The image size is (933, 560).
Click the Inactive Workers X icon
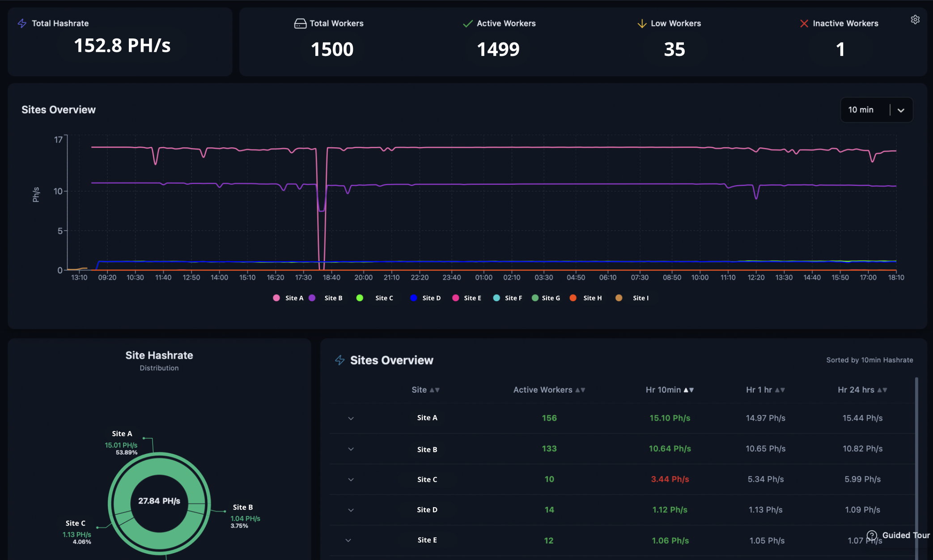pyautogui.click(x=804, y=23)
